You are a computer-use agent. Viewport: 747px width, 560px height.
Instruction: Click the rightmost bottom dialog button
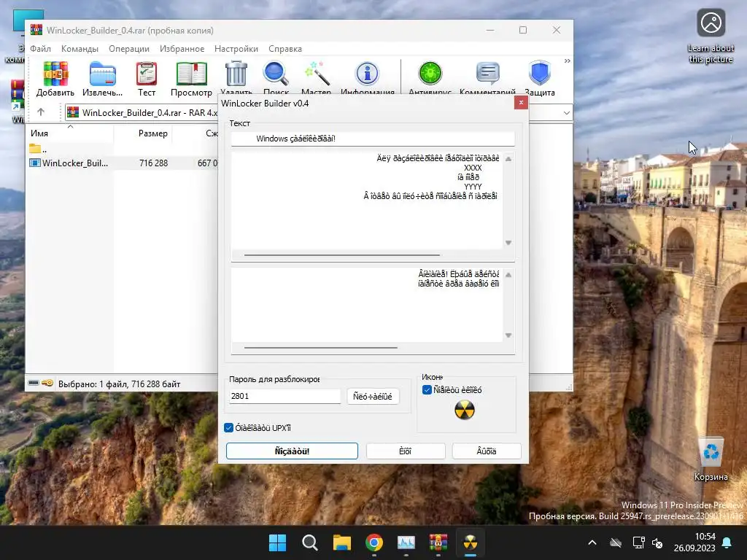(487, 451)
